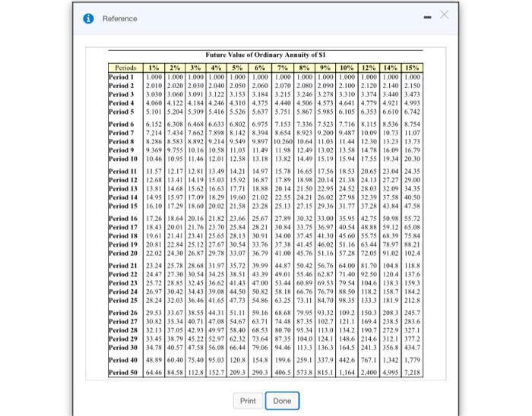The image size is (532, 416).
Task: Click value 434.7 in Period 30 row
Action: tap(412, 347)
